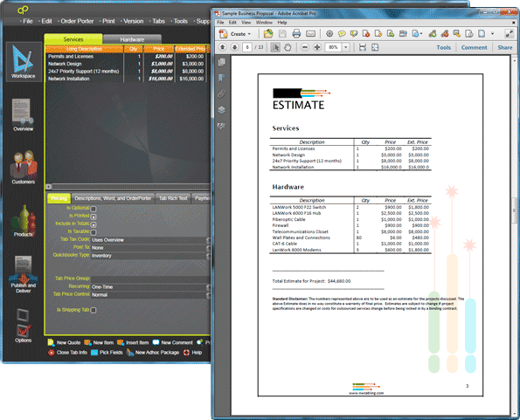Expand the quick tools customize arrow
Screen dimensions: 520x420
(x=493, y=33)
